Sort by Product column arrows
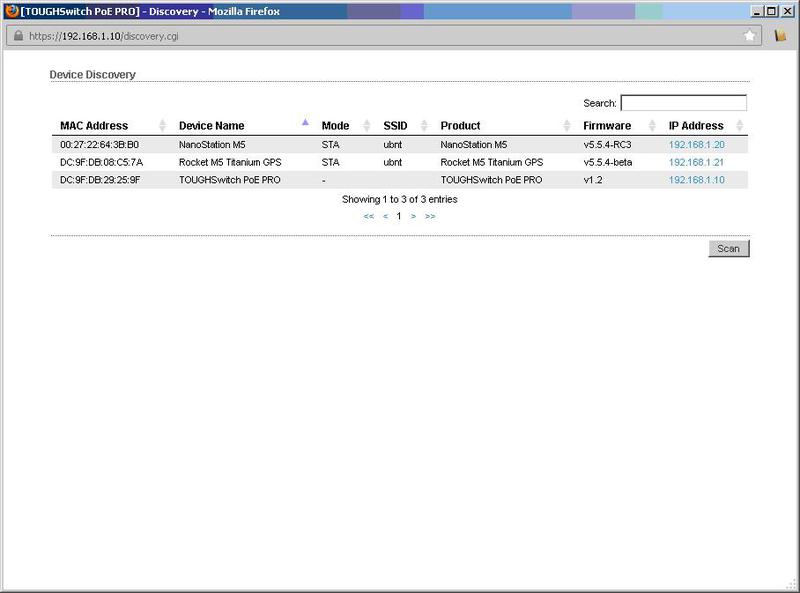The width and height of the screenshot is (800, 593). pos(566,125)
